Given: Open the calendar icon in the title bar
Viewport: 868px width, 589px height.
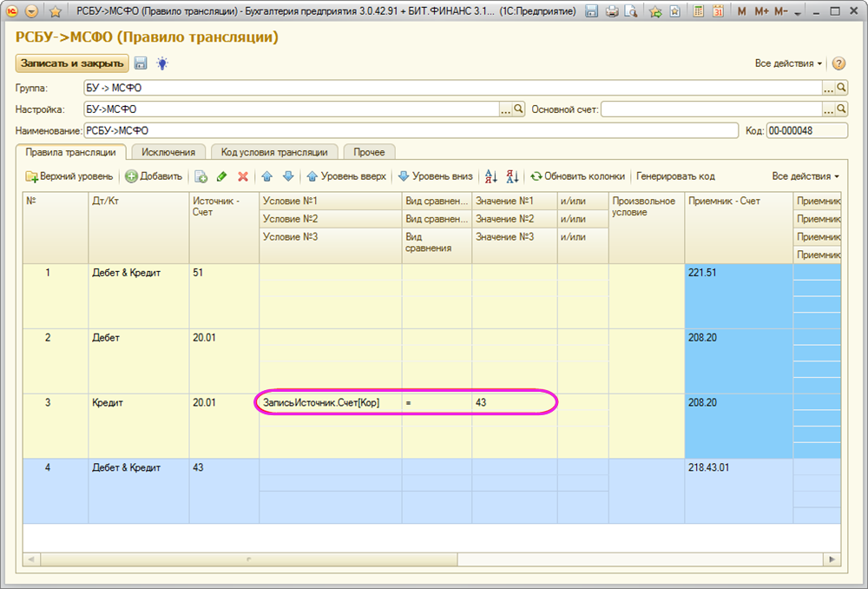Looking at the screenshot, I should 718,11.
